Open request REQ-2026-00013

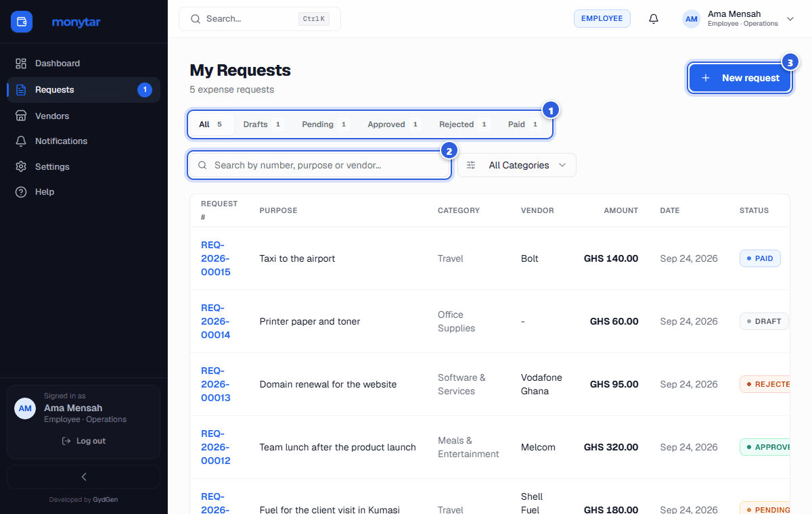tap(216, 384)
